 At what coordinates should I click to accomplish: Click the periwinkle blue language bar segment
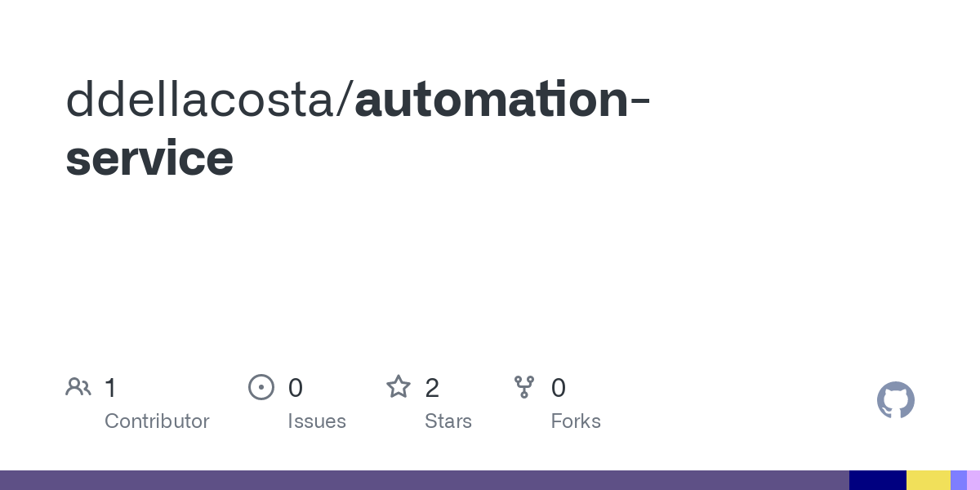959,480
